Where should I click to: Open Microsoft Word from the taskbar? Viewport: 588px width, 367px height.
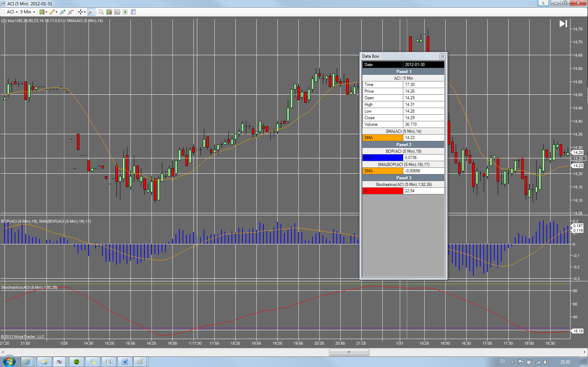tap(125, 362)
